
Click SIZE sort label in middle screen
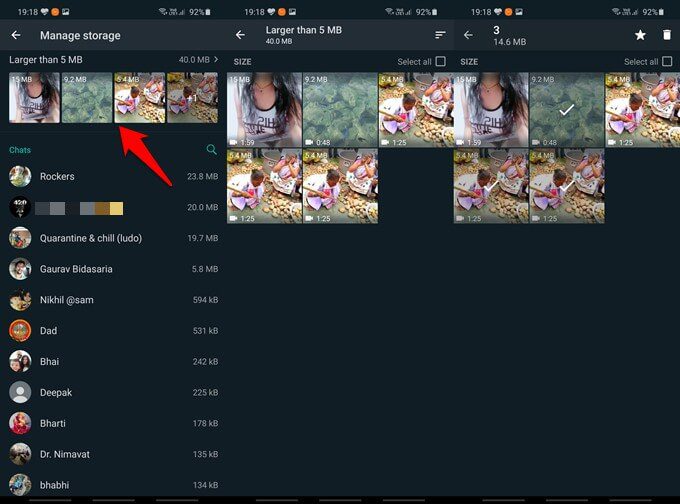(x=242, y=62)
